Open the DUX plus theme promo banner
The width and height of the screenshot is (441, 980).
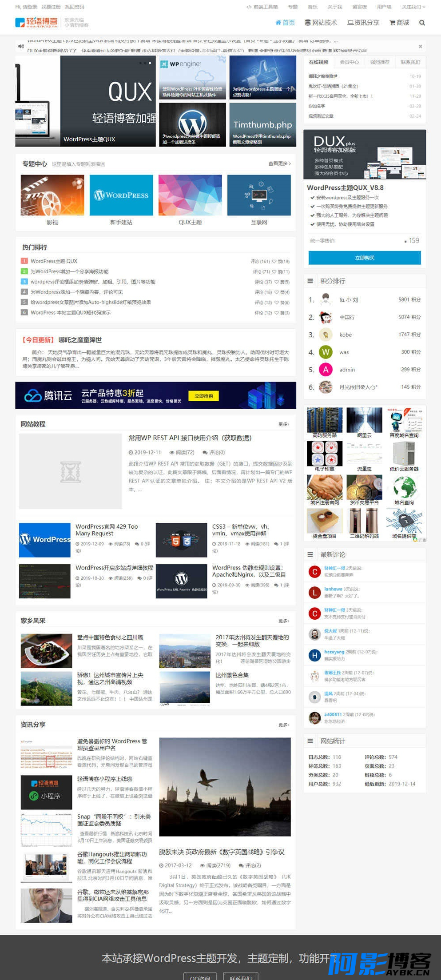365,155
